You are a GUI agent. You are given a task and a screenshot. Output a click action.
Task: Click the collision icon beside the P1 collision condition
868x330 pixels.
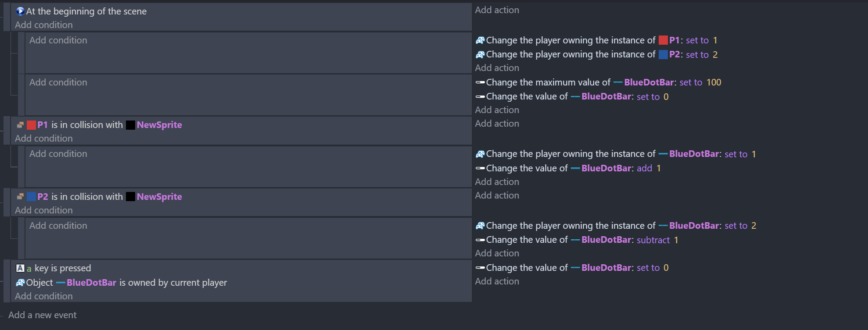(20, 125)
